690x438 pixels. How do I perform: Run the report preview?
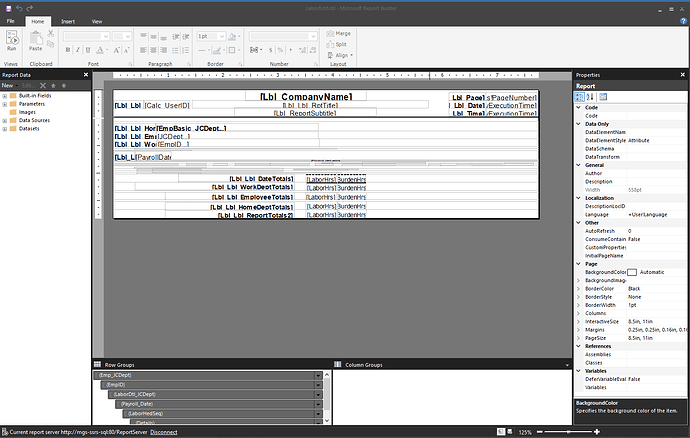tap(11, 41)
